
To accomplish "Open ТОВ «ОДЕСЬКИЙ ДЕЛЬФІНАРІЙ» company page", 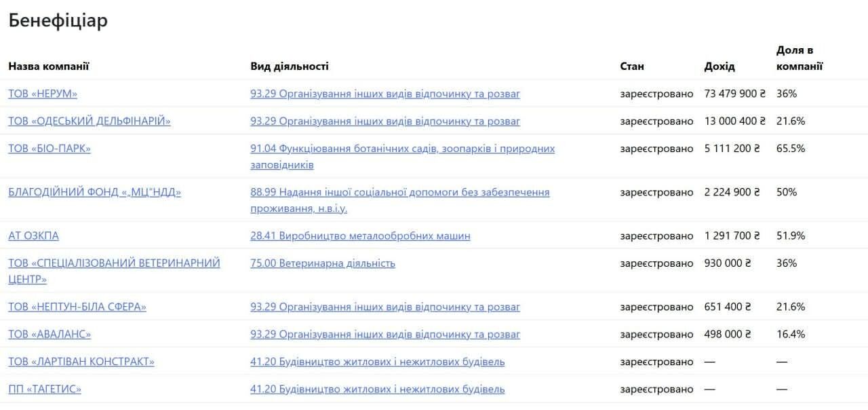I will pos(90,121).
